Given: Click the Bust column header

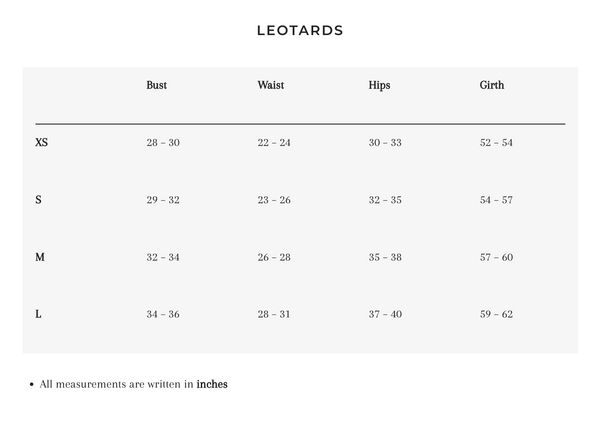Looking at the screenshot, I should point(156,85).
